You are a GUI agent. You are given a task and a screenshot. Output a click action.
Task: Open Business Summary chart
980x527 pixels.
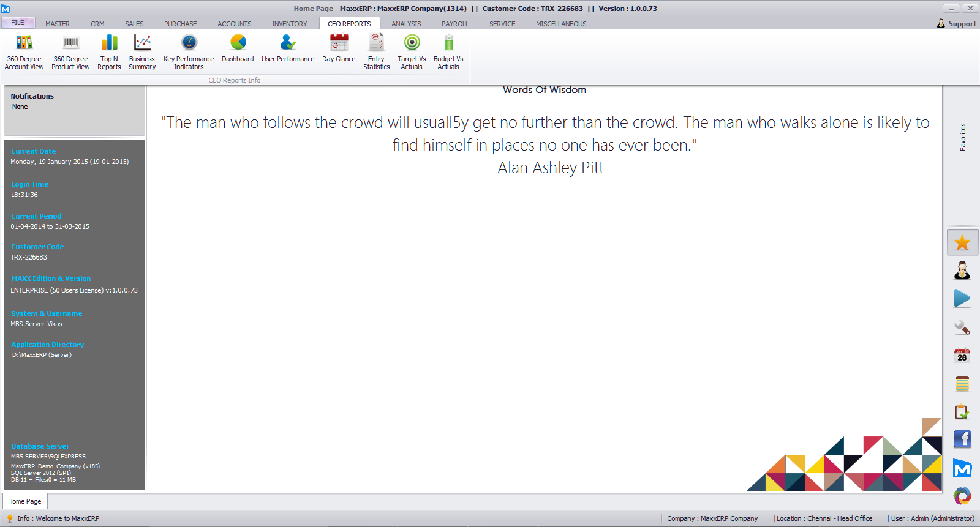pyautogui.click(x=142, y=52)
